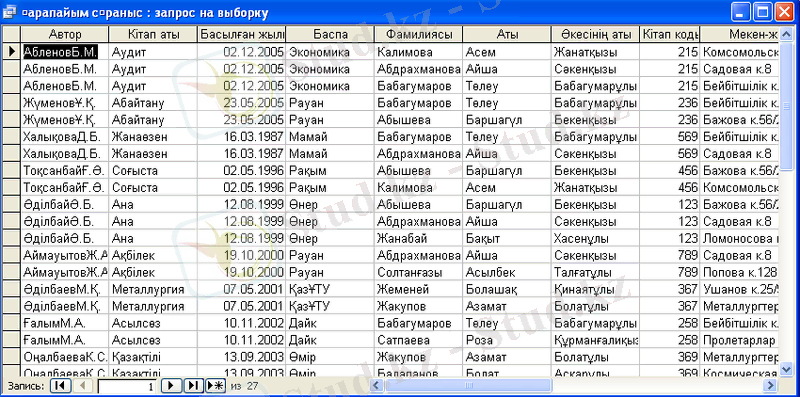
Task: Click the horizontal scrollbar thumb
Action: 467,385
